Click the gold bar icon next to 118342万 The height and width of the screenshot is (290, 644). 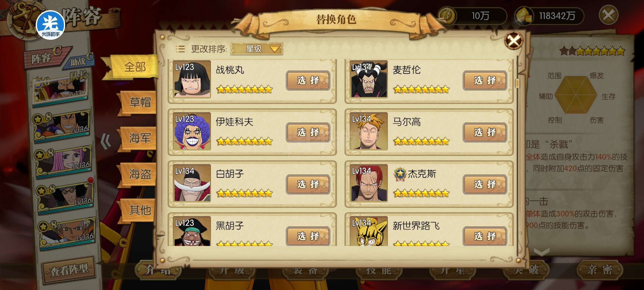[524, 16]
